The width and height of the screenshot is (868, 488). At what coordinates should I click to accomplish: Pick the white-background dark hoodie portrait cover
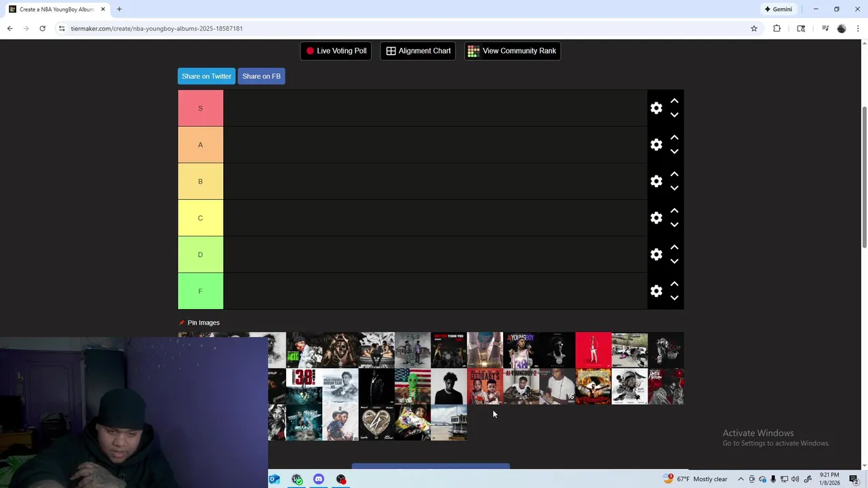coord(449,386)
